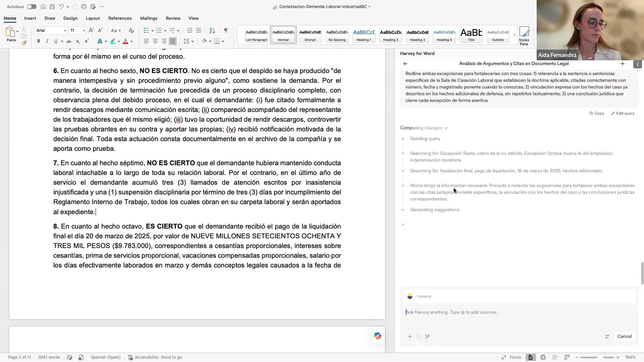
Task: Align text left
Action: click(147, 41)
